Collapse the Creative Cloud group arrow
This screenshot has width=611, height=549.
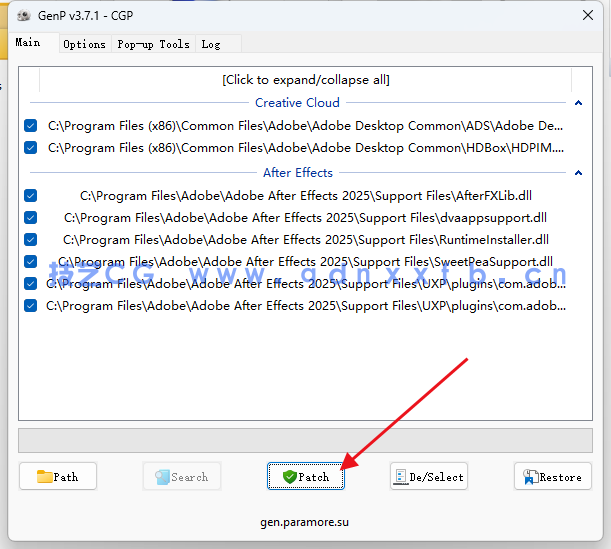578,103
